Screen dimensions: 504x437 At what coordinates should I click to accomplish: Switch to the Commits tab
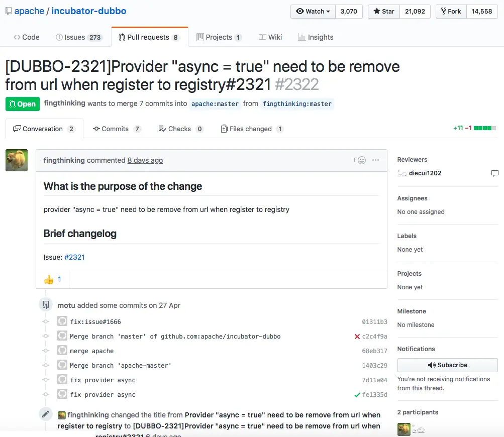[x=117, y=129]
